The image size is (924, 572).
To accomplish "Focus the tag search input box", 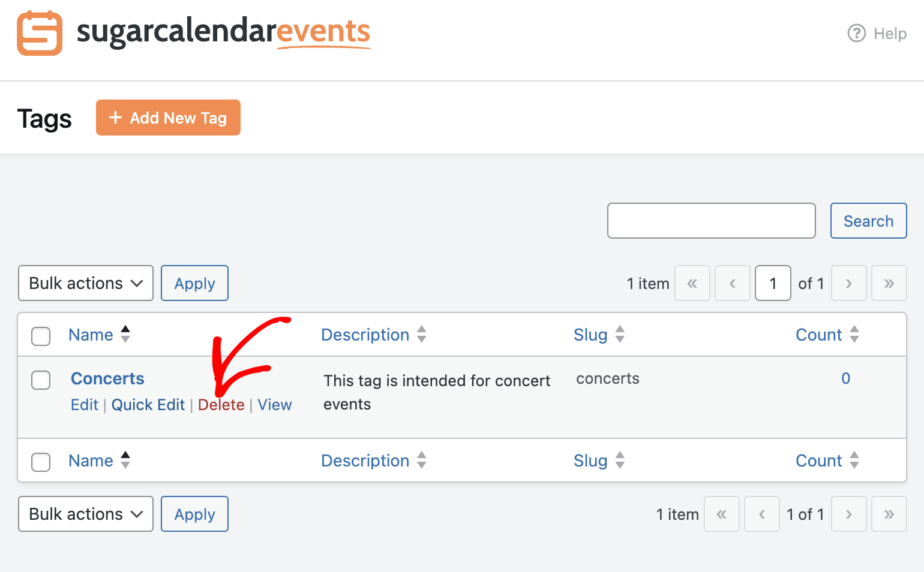I will click(x=711, y=221).
